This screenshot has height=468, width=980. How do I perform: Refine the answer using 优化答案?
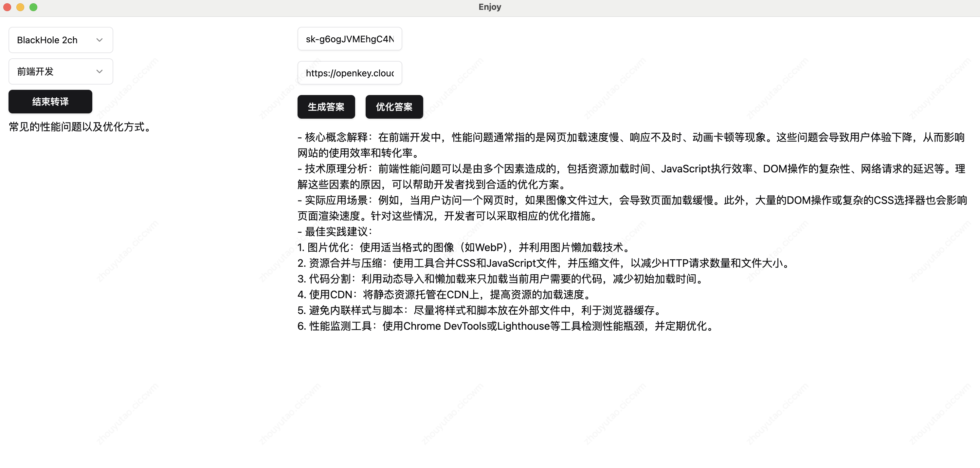click(394, 107)
